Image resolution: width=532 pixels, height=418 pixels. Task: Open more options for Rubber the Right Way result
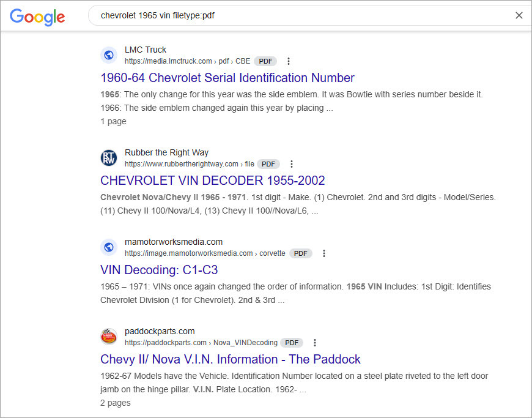[x=292, y=164]
